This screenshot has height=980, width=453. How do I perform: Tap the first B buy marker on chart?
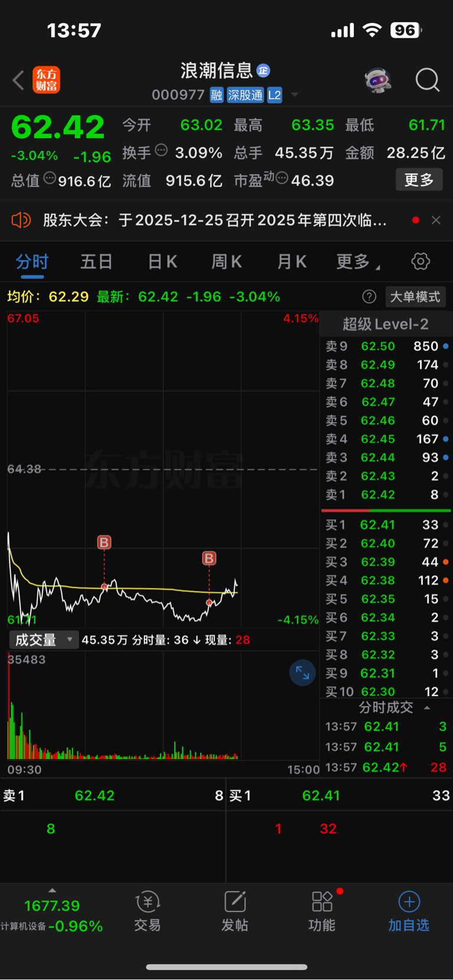click(x=104, y=542)
